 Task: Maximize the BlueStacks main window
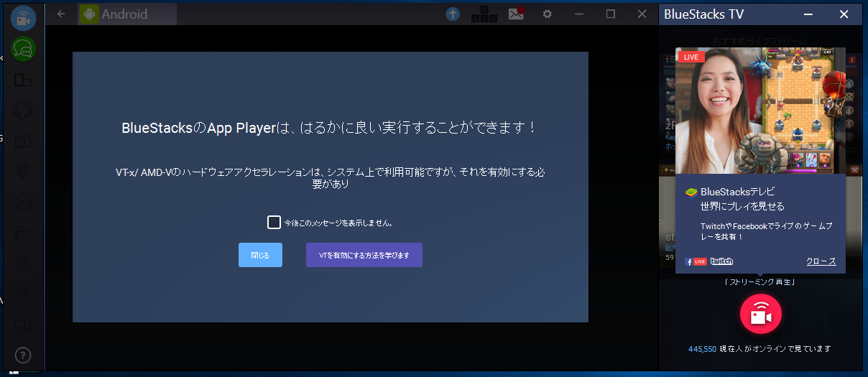point(611,14)
